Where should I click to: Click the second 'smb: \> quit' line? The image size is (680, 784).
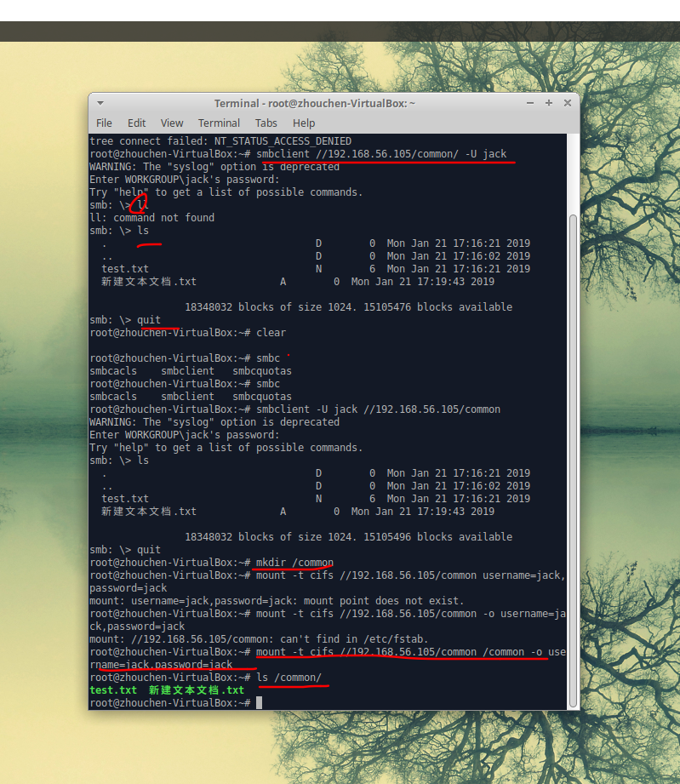125,550
